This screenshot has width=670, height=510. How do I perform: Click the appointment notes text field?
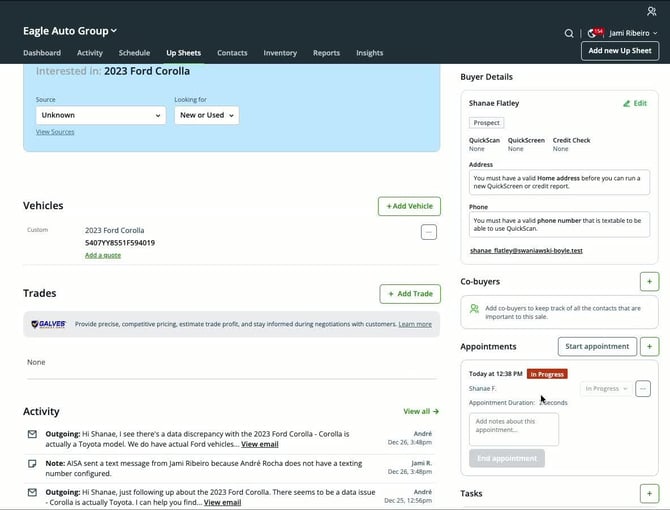click(x=514, y=429)
